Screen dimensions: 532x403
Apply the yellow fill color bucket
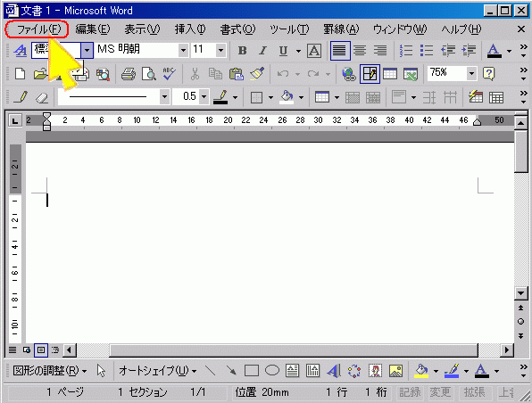coord(421,371)
